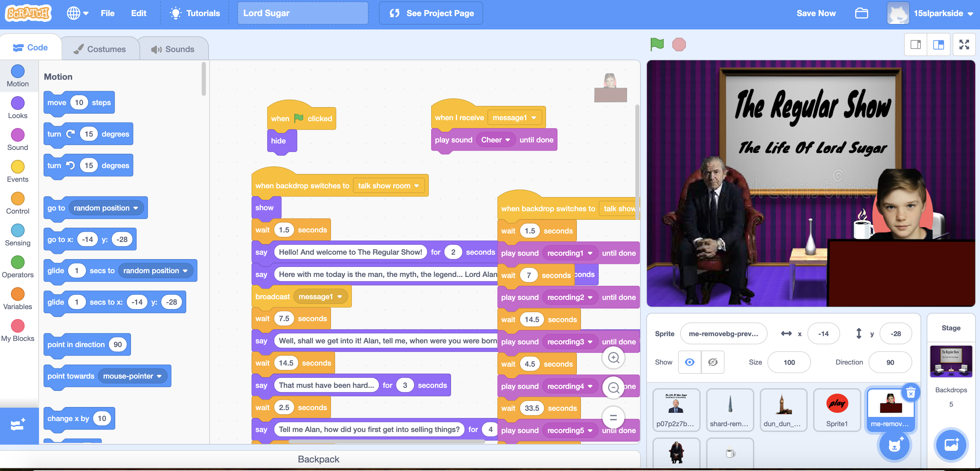Open mouse-pointer dropdown in point towards block
The image size is (980, 471).
(132, 376)
